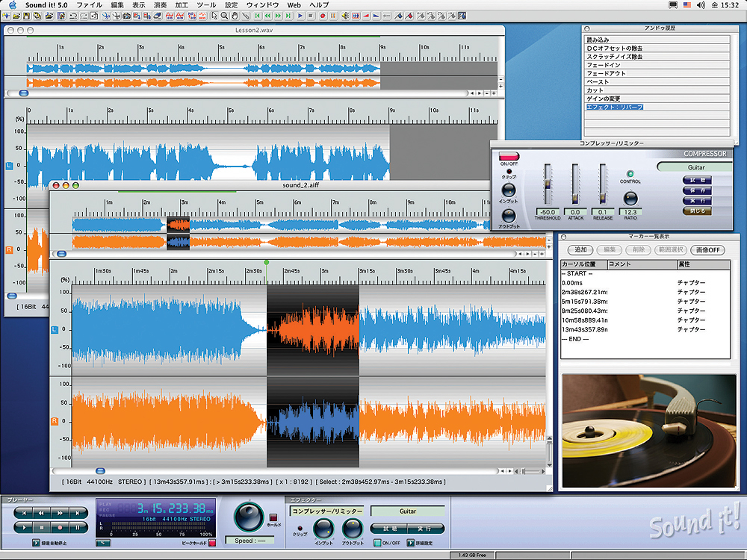Click the blue fade-out ramp toolbar icon
The image size is (747, 560).
tap(376, 16)
